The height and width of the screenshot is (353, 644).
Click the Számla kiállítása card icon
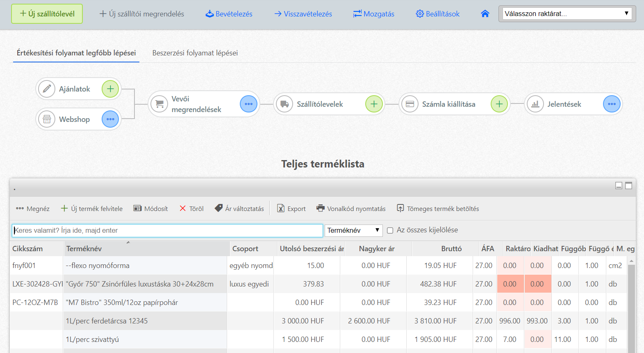[x=410, y=104]
